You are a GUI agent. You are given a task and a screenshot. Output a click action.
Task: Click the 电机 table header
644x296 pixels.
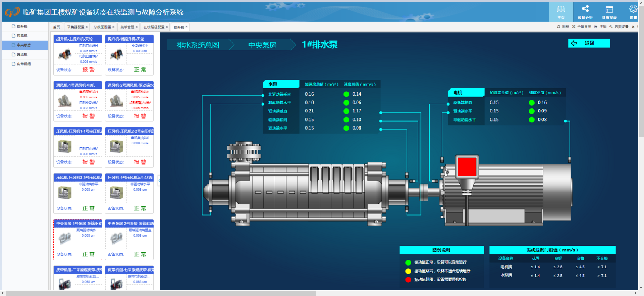[467, 93]
